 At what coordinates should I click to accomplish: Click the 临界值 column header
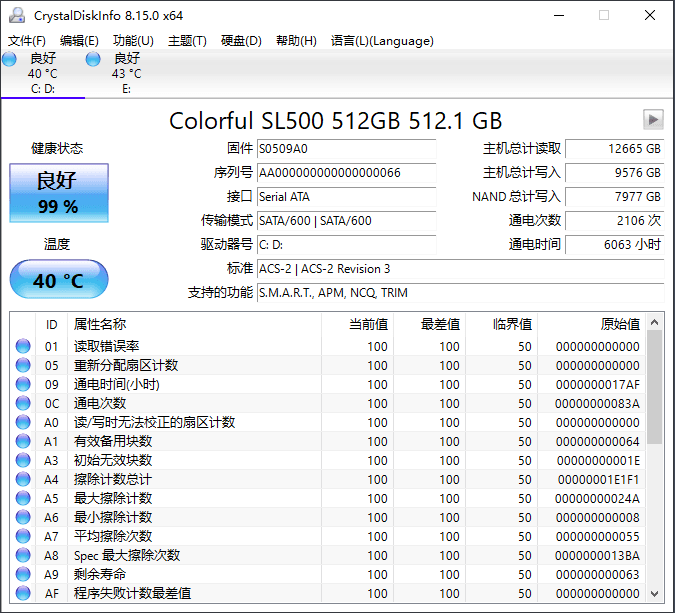(x=502, y=324)
